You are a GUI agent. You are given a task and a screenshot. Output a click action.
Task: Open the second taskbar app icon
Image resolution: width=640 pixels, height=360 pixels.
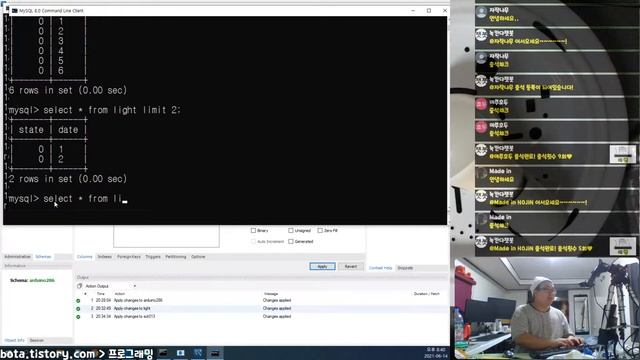pos(180,353)
